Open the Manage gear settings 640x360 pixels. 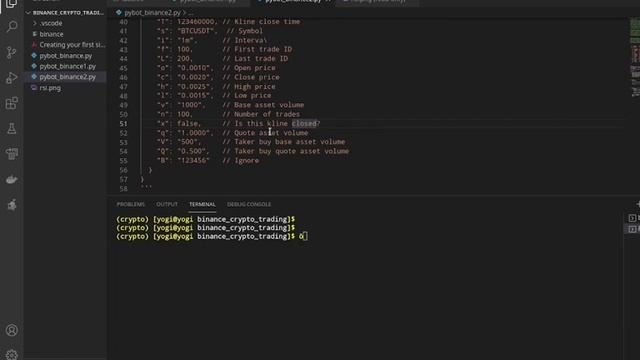[11, 355]
